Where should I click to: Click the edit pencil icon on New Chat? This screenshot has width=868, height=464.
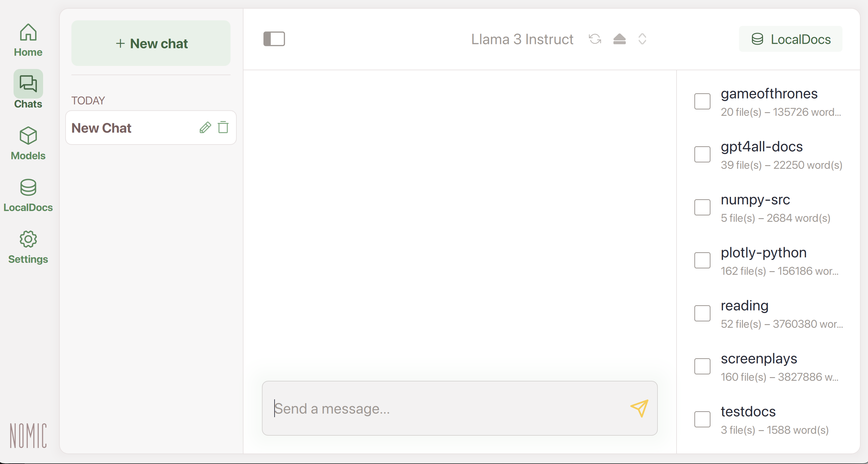(205, 128)
